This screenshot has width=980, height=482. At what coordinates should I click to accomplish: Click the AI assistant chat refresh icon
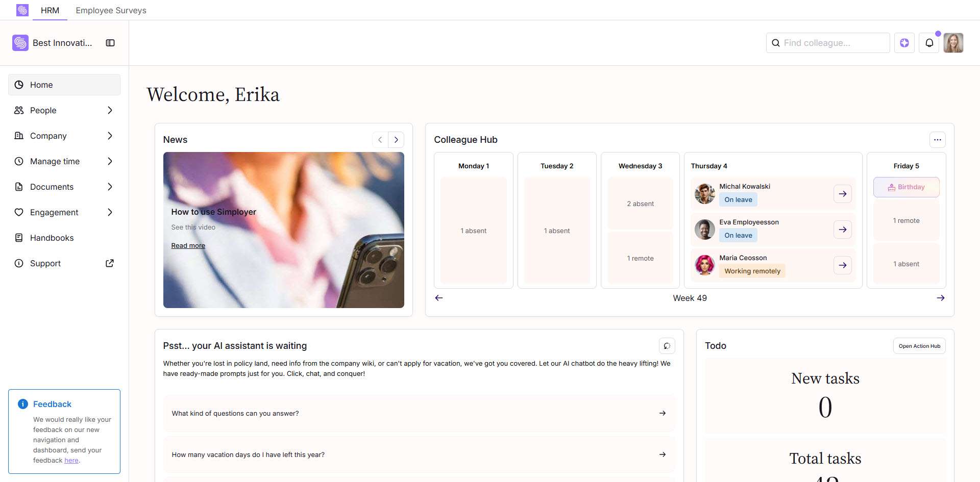point(667,346)
